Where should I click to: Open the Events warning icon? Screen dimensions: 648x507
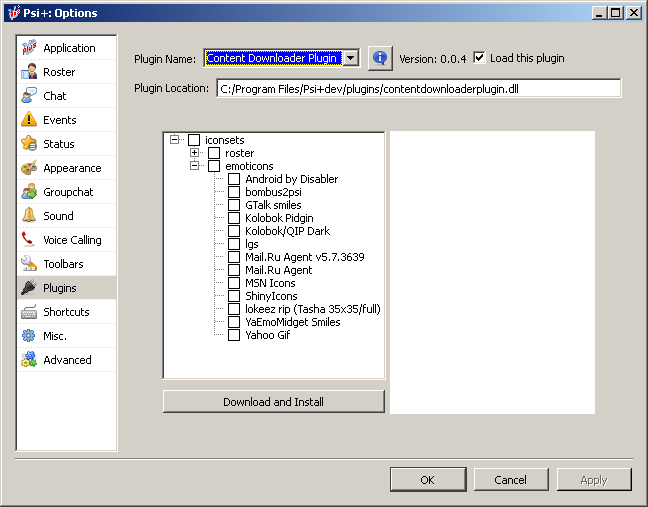[29, 120]
